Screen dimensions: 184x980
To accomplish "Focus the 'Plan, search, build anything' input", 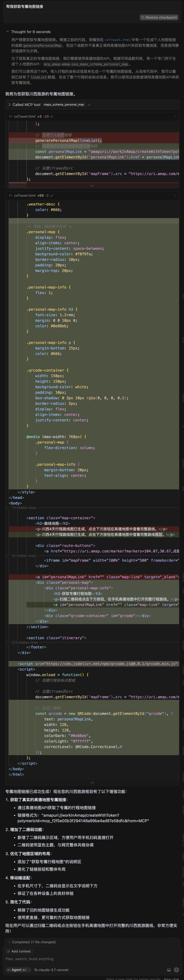I will pyautogui.click(x=76, y=959).
